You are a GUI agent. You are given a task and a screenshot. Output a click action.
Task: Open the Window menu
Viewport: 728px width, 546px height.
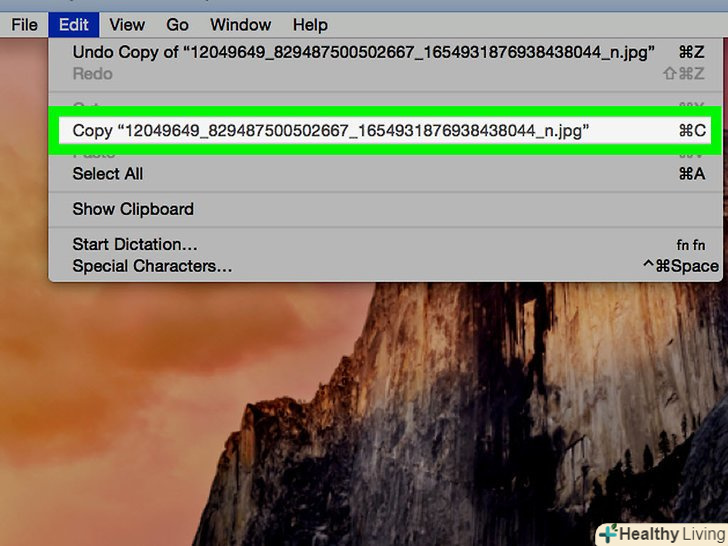pyautogui.click(x=240, y=25)
